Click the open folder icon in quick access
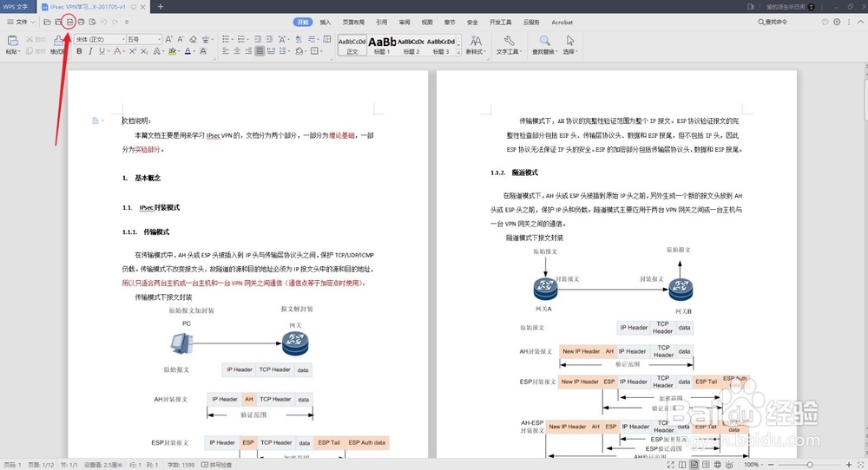This screenshot has width=868, height=470. [47, 23]
